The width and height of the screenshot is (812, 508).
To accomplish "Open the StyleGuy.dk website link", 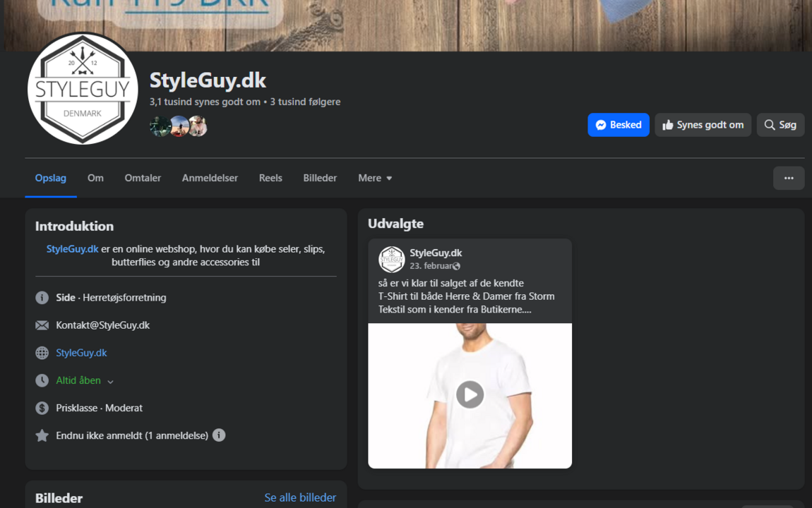I will [81, 353].
